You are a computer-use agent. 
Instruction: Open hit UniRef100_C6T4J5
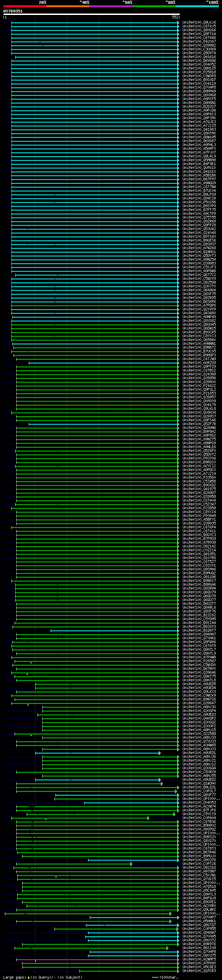point(199,26)
